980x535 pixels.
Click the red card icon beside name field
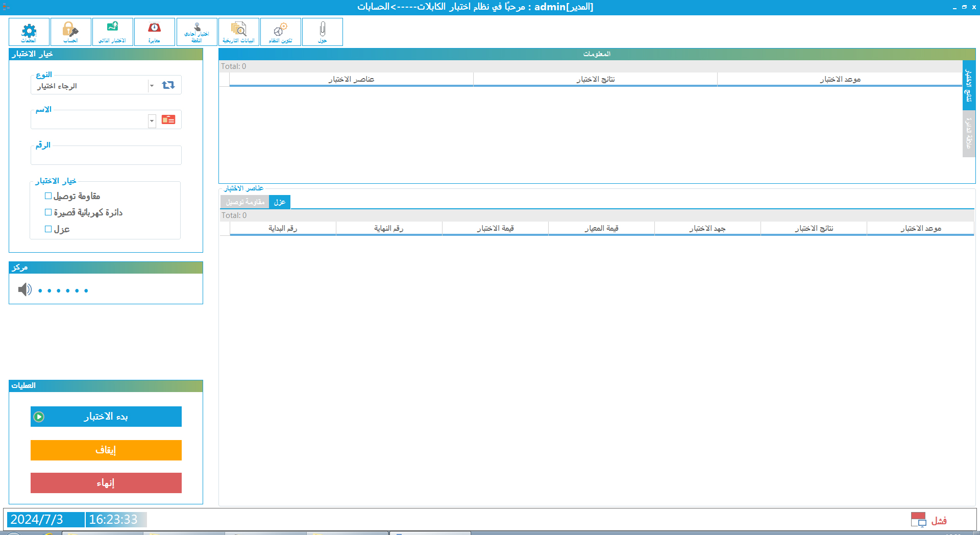pos(168,120)
